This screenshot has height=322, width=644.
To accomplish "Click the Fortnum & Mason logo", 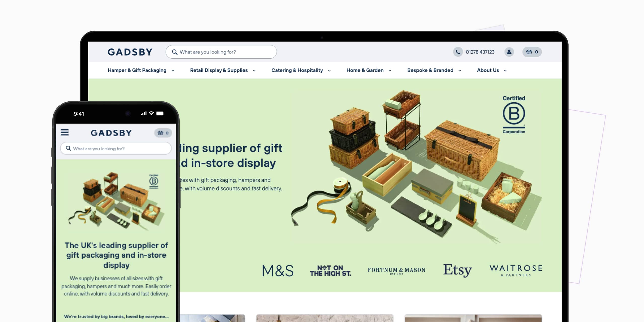I will pyautogui.click(x=396, y=271).
